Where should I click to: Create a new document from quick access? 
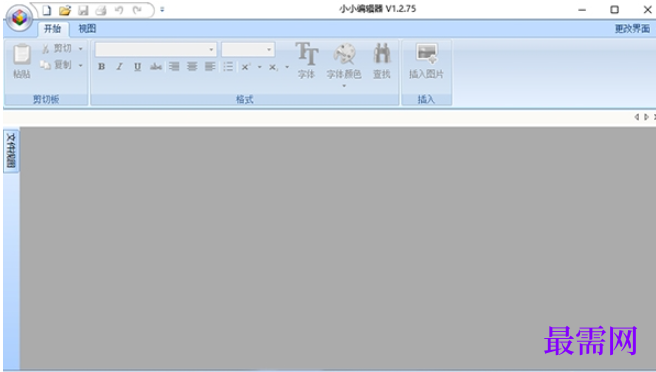click(46, 10)
